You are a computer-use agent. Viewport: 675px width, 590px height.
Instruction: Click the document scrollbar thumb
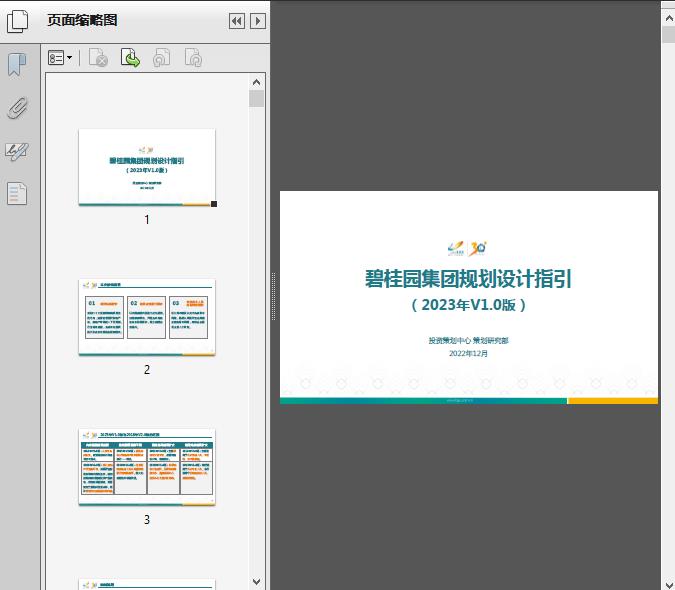[x=669, y=34]
